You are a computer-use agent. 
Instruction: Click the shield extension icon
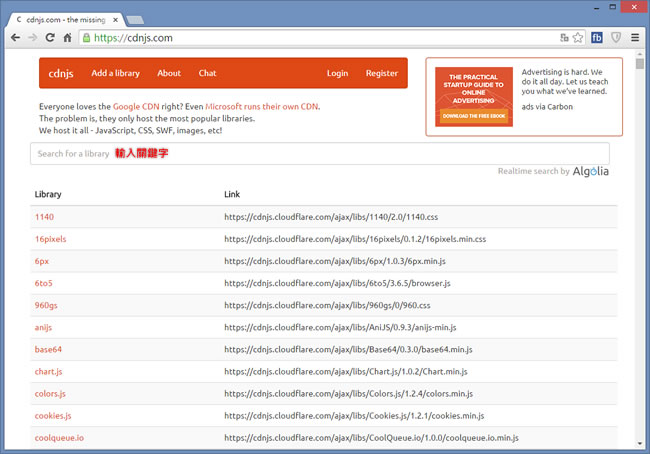[616, 38]
